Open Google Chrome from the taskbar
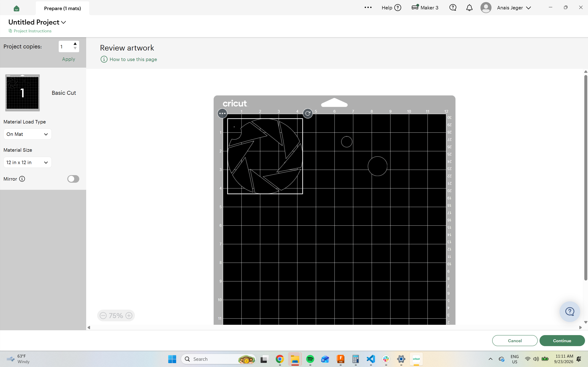Viewport: 588px width, 367px height. point(280,359)
